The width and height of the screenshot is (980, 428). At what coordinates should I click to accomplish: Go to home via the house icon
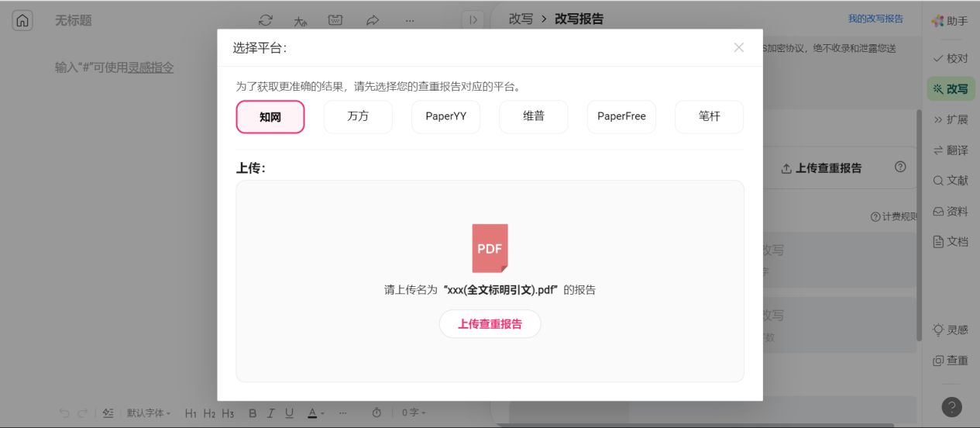[x=22, y=20]
